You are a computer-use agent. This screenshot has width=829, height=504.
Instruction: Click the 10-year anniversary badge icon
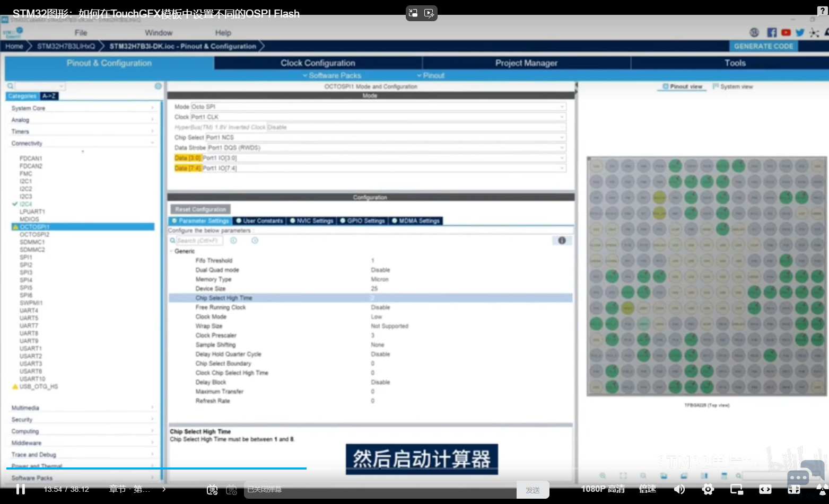(754, 32)
